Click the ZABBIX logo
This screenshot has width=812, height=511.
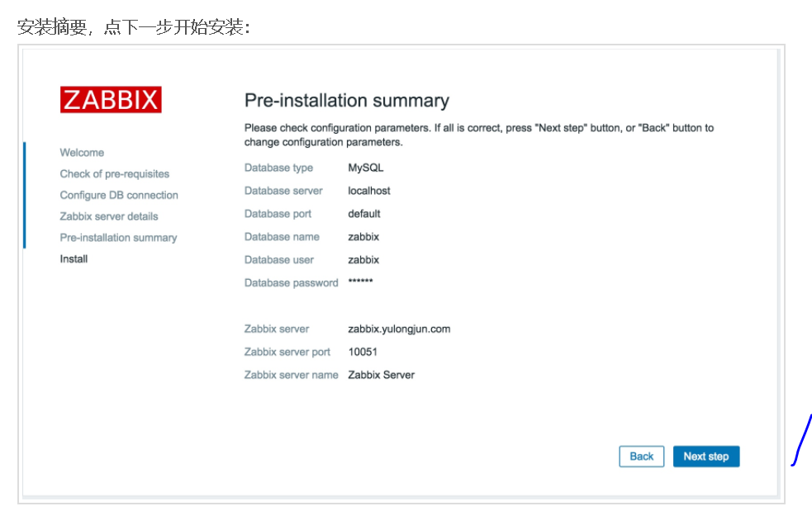click(x=111, y=99)
